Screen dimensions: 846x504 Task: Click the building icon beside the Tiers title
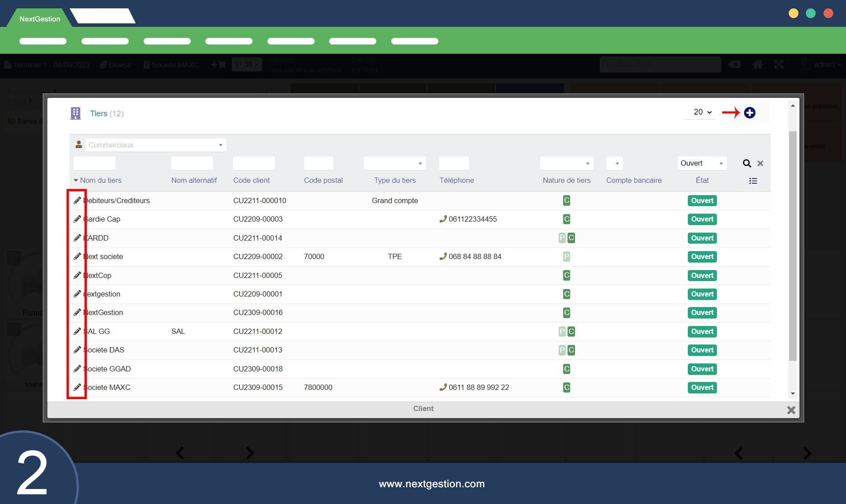point(75,114)
